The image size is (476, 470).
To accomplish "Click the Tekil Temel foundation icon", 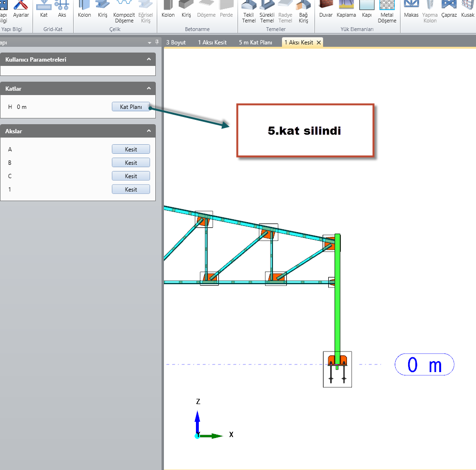I will [x=249, y=11].
